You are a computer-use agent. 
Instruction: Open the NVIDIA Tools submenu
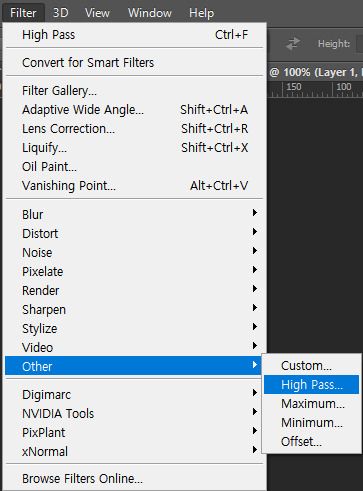[134, 413]
